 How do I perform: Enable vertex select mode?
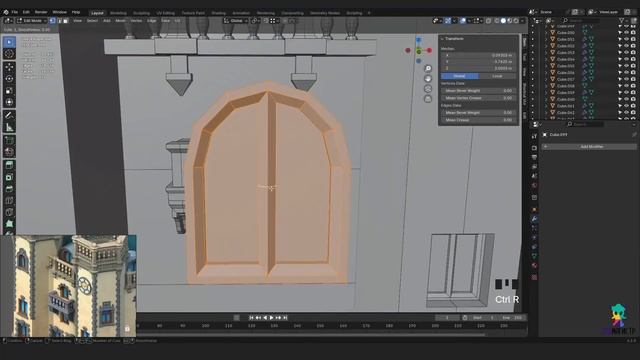coord(52,20)
